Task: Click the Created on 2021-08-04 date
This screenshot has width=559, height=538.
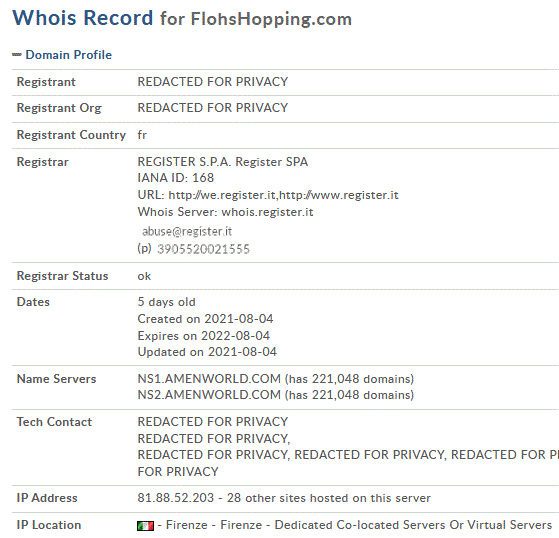Action: pyautogui.click(x=205, y=319)
